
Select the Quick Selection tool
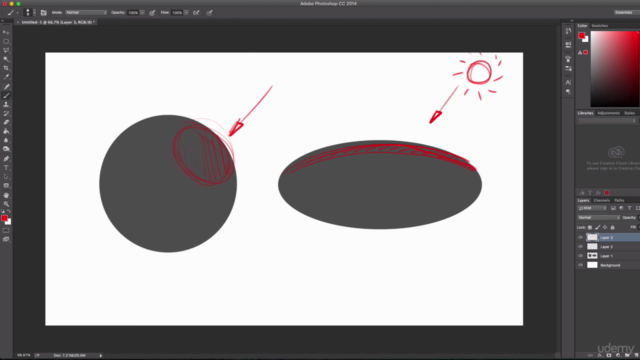point(6,59)
